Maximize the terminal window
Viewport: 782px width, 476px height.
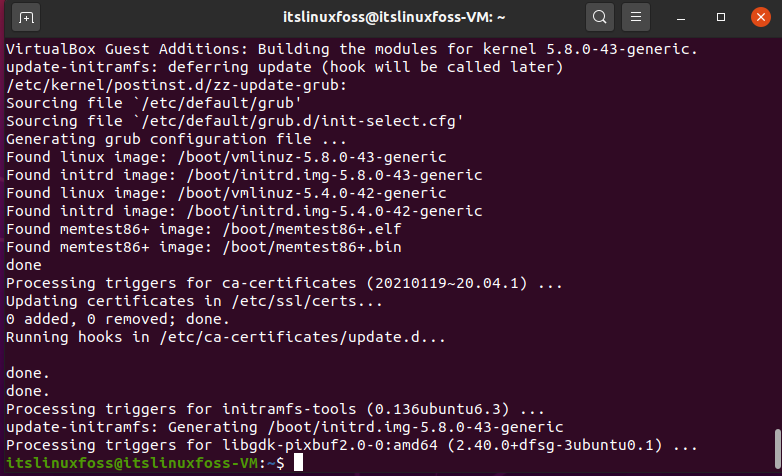(x=721, y=17)
